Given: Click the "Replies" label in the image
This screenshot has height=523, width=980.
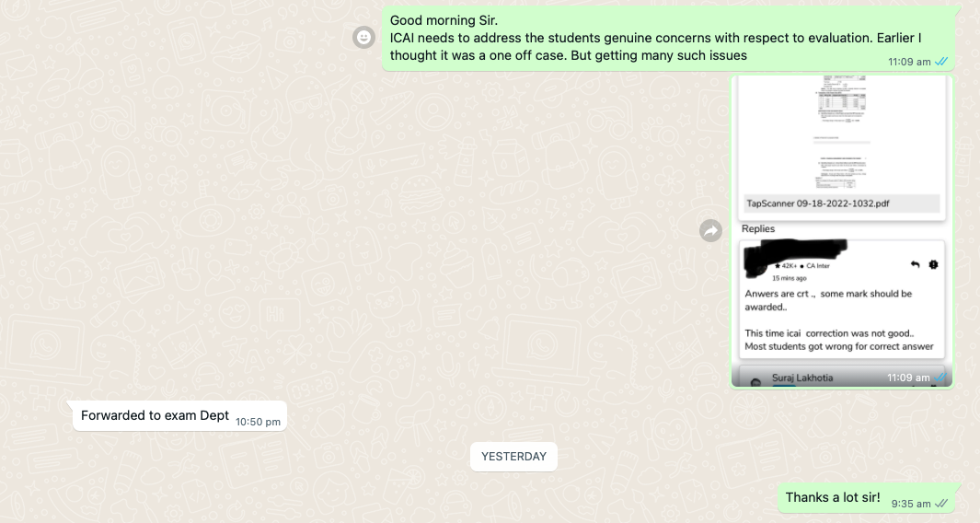Looking at the screenshot, I should click(758, 228).
